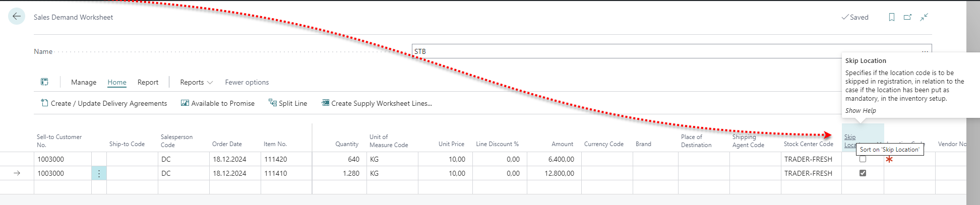Select the Home tab
The width and height of the screenshot is (980, 205).
(x=117, y=82)
